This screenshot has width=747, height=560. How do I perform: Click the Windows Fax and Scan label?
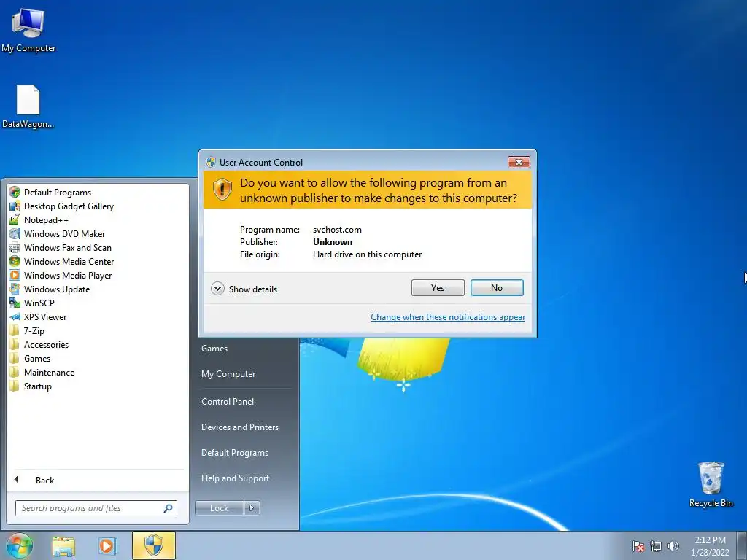pyautogui.click(x=68, y=248)
